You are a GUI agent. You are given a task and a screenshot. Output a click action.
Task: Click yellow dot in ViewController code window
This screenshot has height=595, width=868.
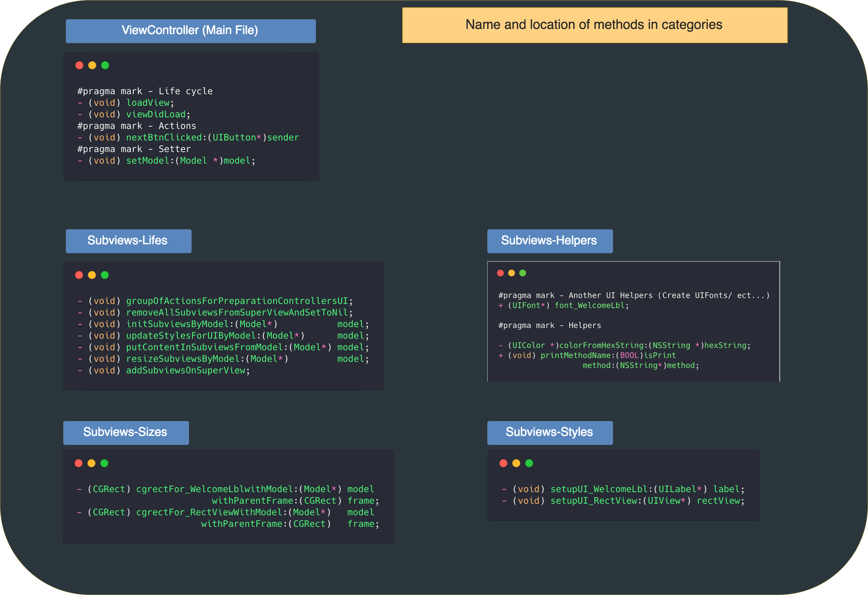point(92,65)
